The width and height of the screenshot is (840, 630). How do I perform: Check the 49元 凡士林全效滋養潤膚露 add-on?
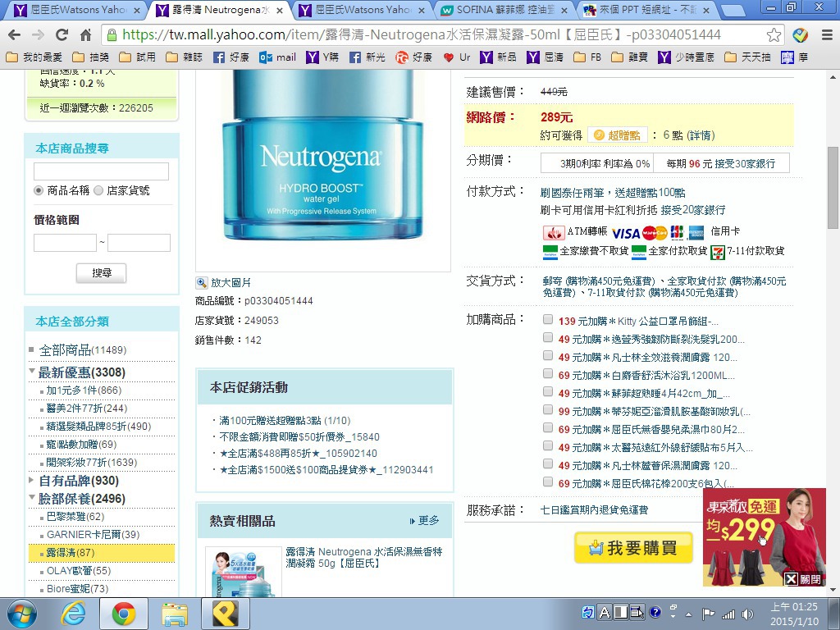coord(547,355)
